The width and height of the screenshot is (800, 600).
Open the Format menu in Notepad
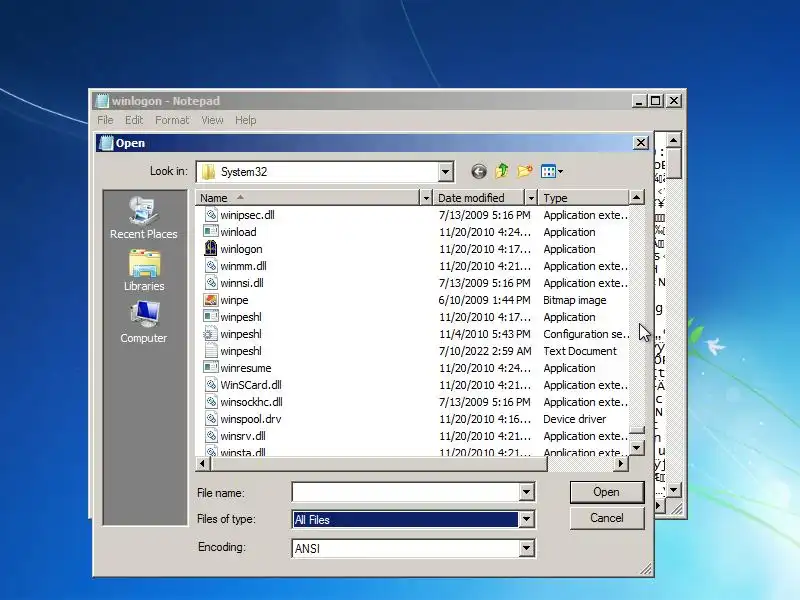coord(172,120)
